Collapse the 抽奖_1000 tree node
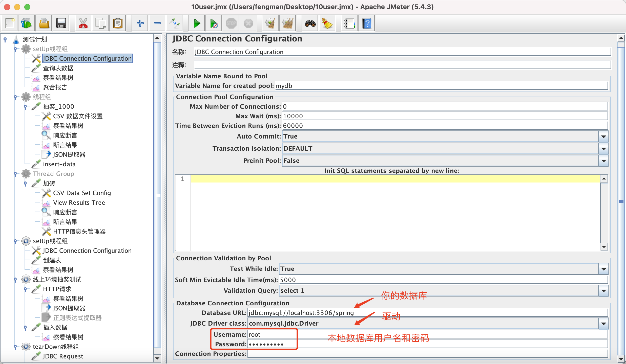Viewport: 626px width, 364px height. (x=25, y=107)
